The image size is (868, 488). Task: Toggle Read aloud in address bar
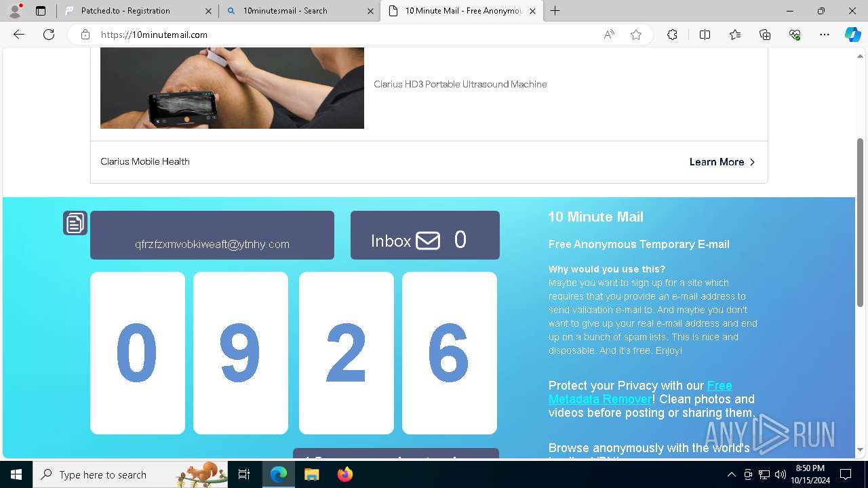pos(609,35)
